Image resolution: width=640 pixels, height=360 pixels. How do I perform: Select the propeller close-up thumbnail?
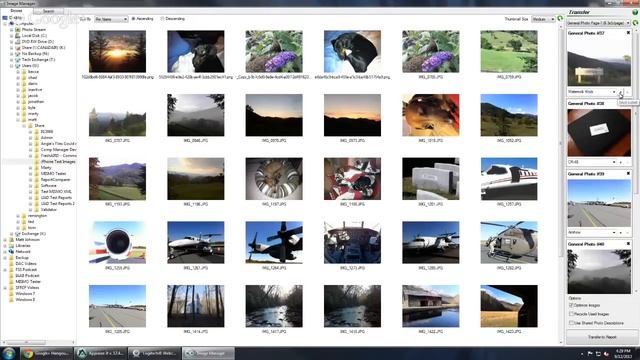(274, 242)
